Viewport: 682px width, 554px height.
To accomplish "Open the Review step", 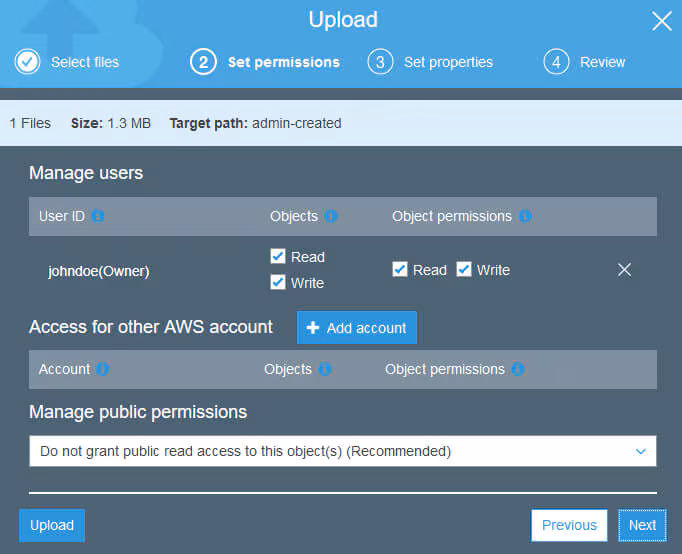I will pos(585,62).
